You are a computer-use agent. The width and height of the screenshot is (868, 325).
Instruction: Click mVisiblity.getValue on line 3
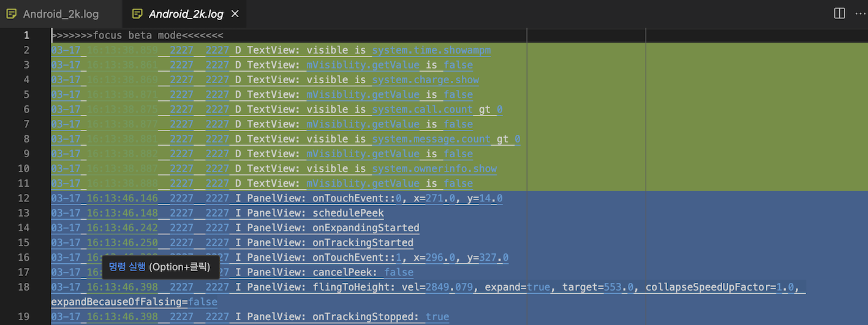363,65
